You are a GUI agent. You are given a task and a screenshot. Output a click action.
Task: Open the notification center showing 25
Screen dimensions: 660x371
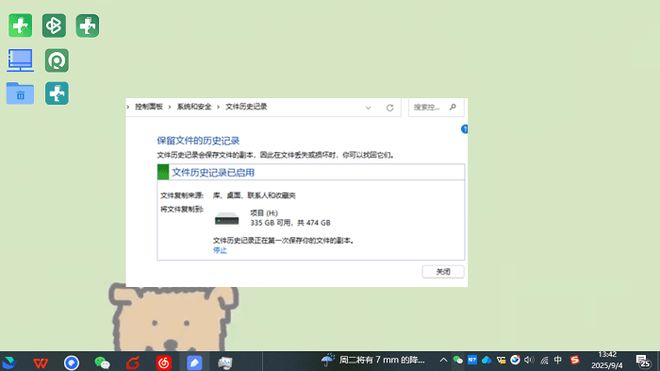coord(644,362)
